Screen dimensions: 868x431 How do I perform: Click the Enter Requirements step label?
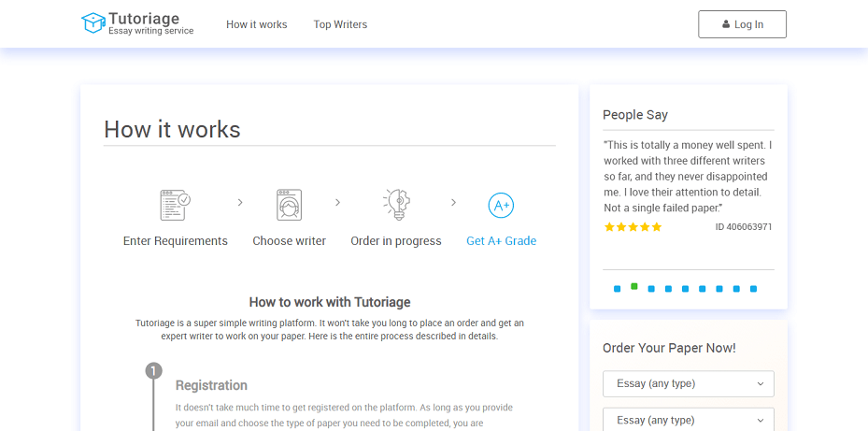(x=176, y=241)
